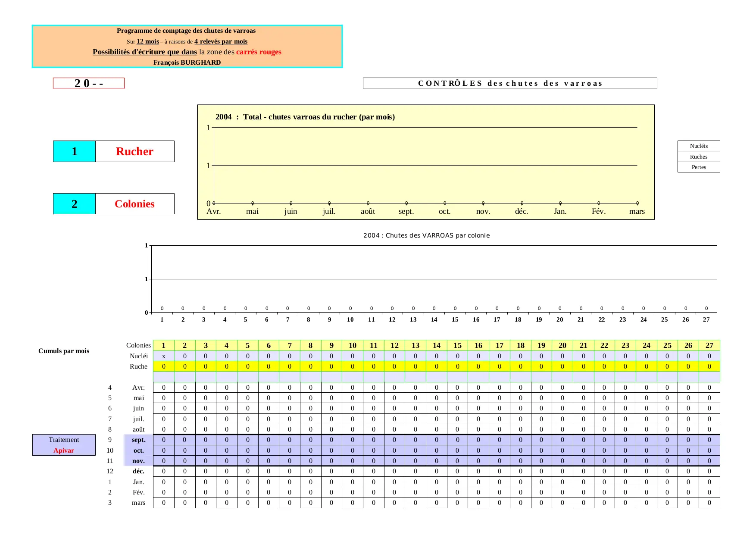The width and height of the screenshot is (756, 535).
Task: Select the Ruches legend entry
Action: pos(698,157)
